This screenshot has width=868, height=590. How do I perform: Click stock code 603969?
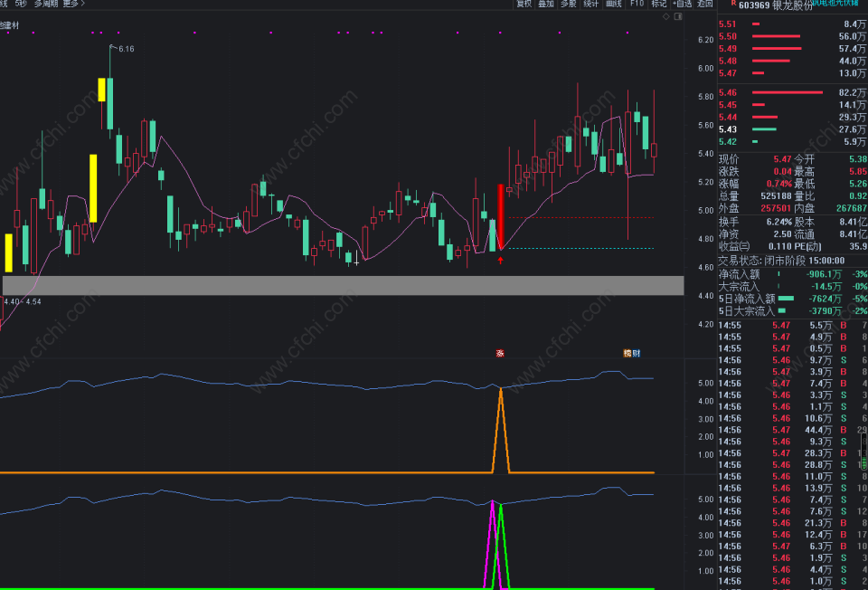pyautogui.click(x=754, y=5)
